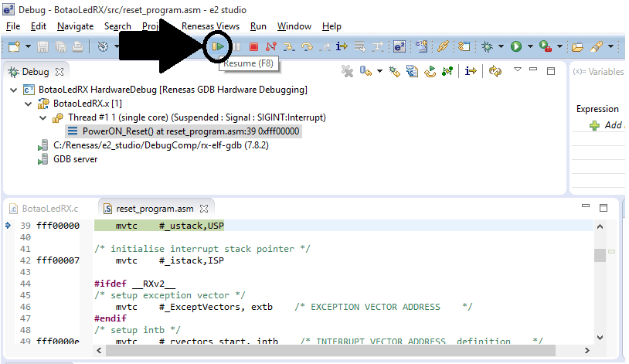Toggle Instruction Stepping Mode in main toolbar
629x364 pixels.
(342, 46)
